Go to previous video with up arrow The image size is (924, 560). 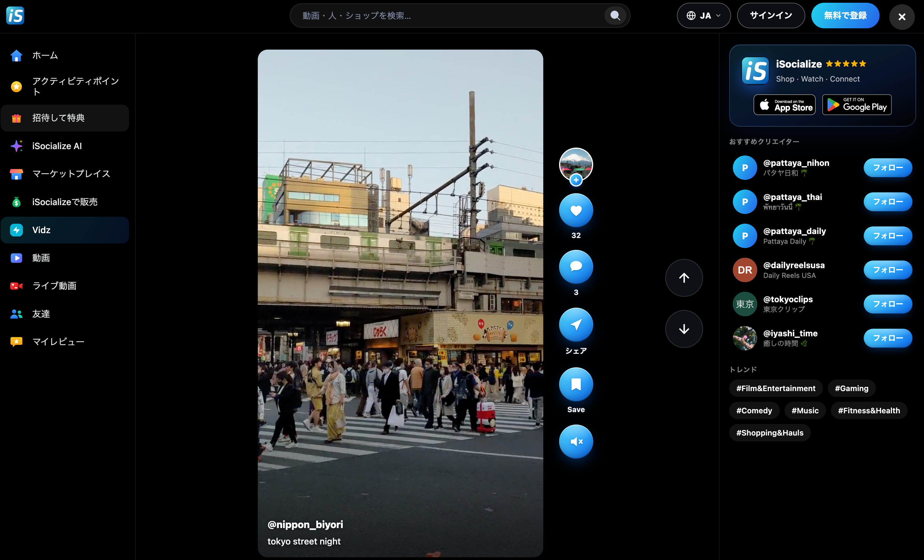(684, 278)
